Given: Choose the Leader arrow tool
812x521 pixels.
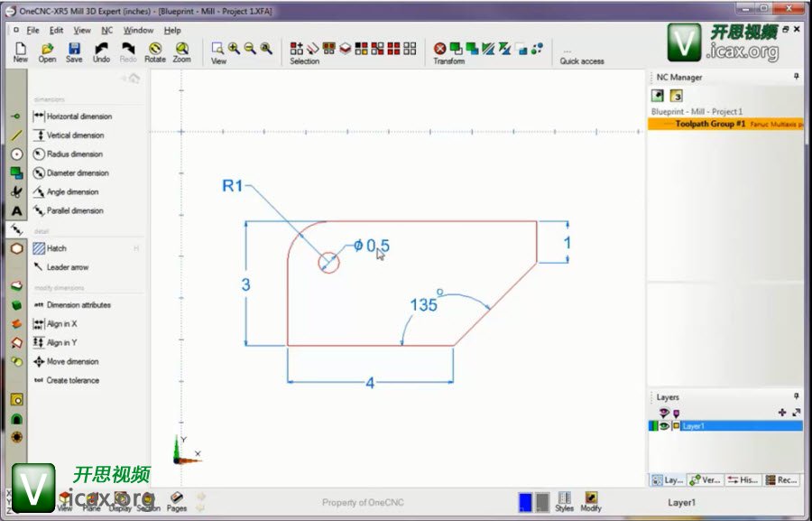Looking at the screenshot, I should 60,267.
